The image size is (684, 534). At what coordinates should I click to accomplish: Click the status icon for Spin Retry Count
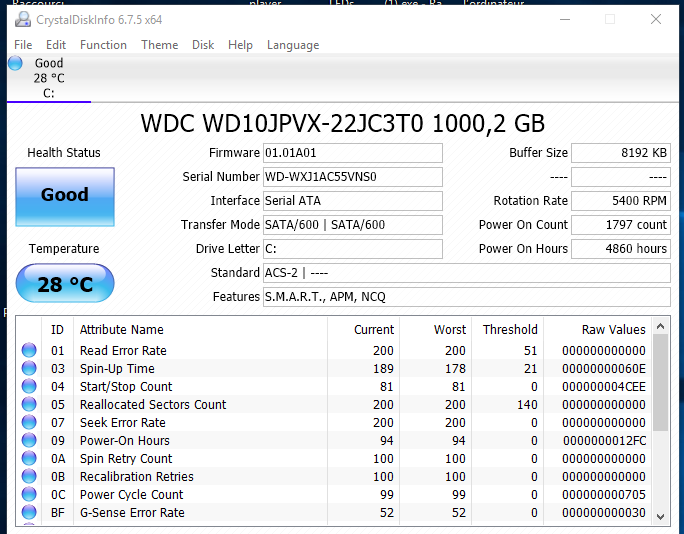click(x=29, y=458)
